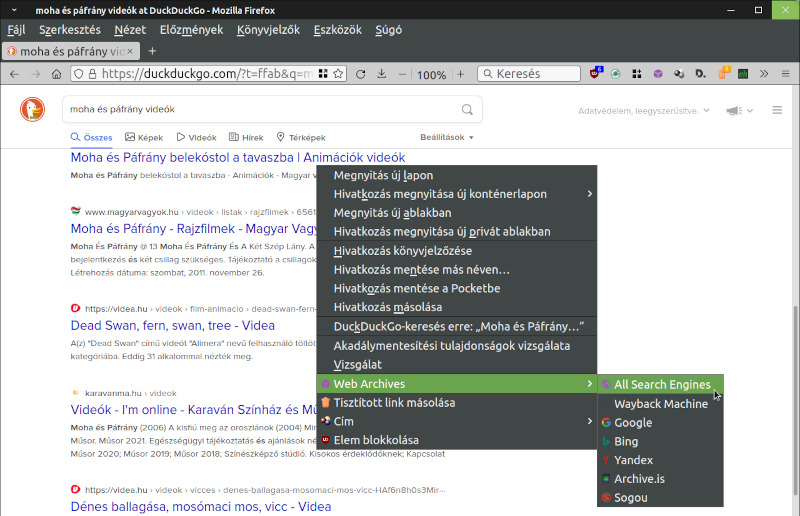
Task: Choose Hivatkozás mentése a Pocketbe
Action: (x=457, y=288)
